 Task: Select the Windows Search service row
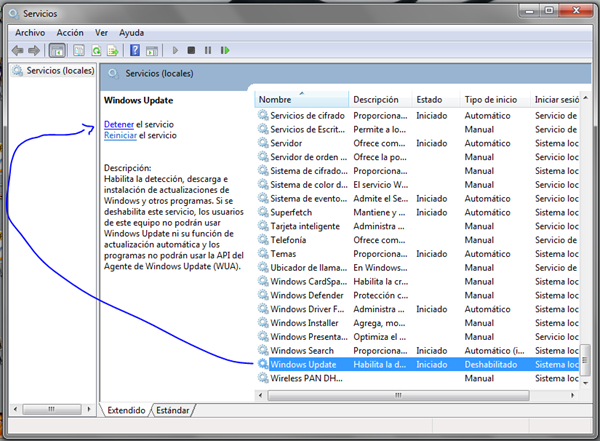coord(302,351)
